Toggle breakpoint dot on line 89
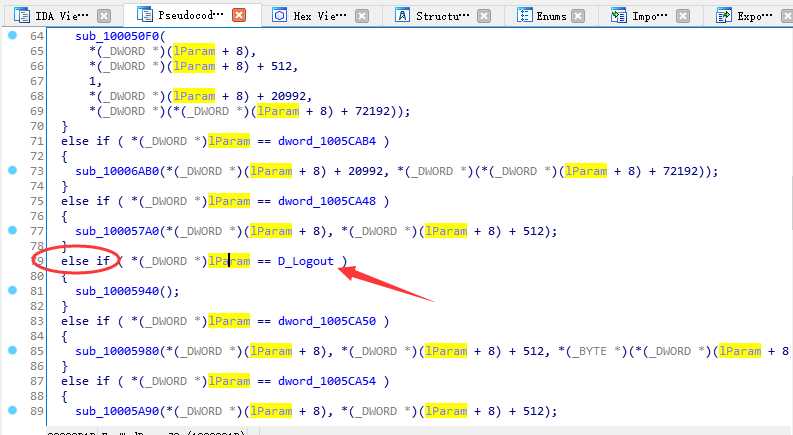 click(x=13, y=410)
